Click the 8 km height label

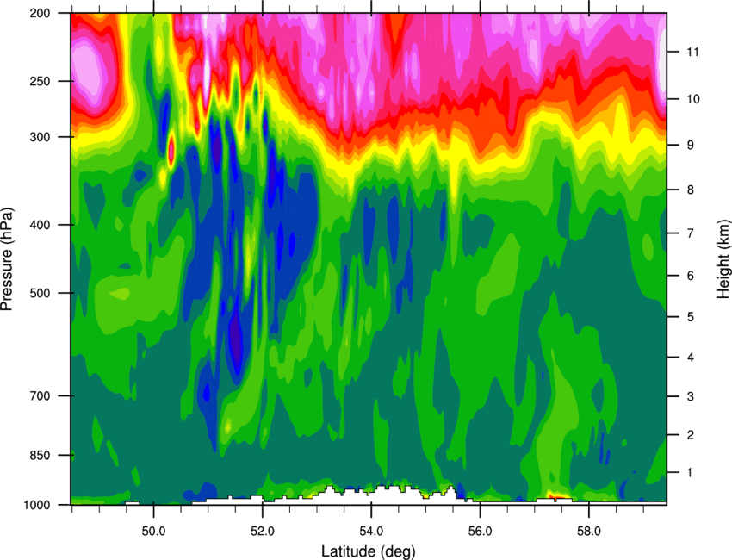pyautogui.click(x=690, y=190)
